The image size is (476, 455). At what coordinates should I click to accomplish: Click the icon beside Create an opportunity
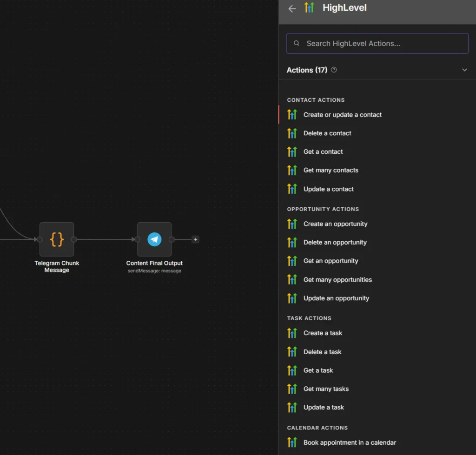point(292,224)
